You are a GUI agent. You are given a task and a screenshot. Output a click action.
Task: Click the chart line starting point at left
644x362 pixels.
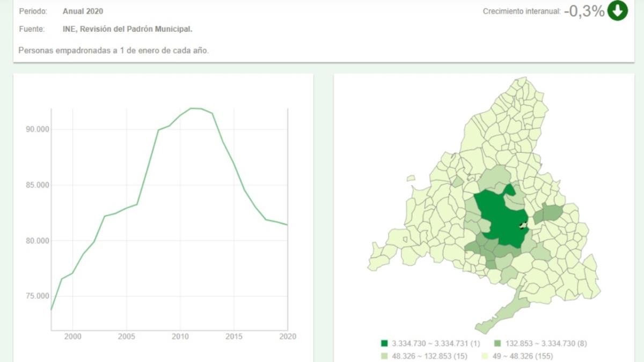pyautogui.click(x=52, y=309)
